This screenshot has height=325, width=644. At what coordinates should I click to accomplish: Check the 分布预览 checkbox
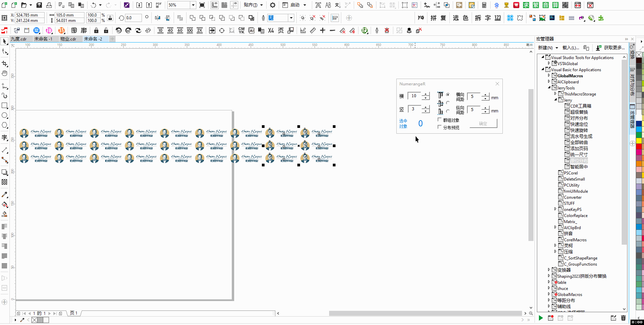click(x=440, y=127)
